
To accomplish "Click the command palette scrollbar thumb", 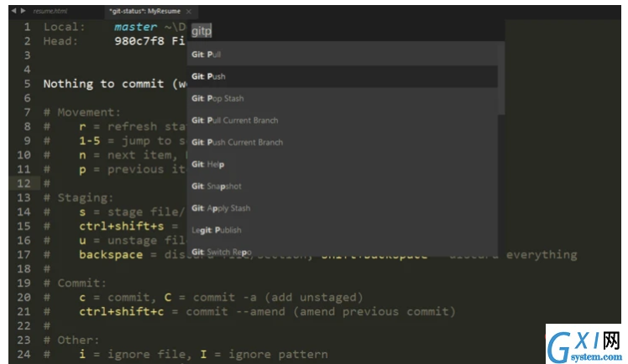I will (x=501, y=78).
